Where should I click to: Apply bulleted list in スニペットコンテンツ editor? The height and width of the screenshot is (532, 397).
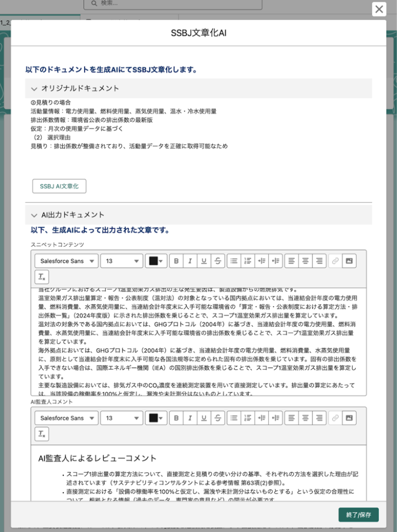tap(234, 261)
